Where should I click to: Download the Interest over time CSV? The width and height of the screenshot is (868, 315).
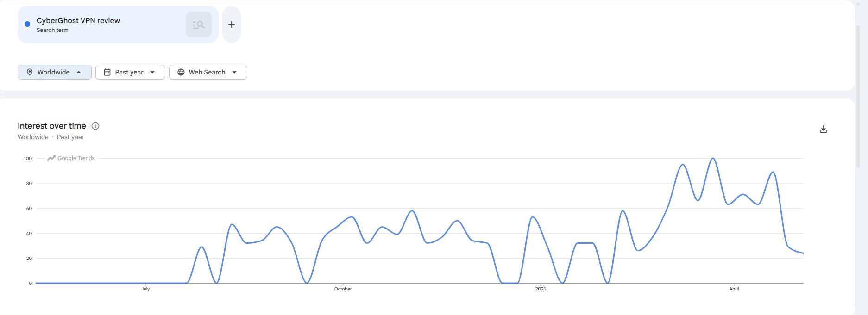(823, 129)
